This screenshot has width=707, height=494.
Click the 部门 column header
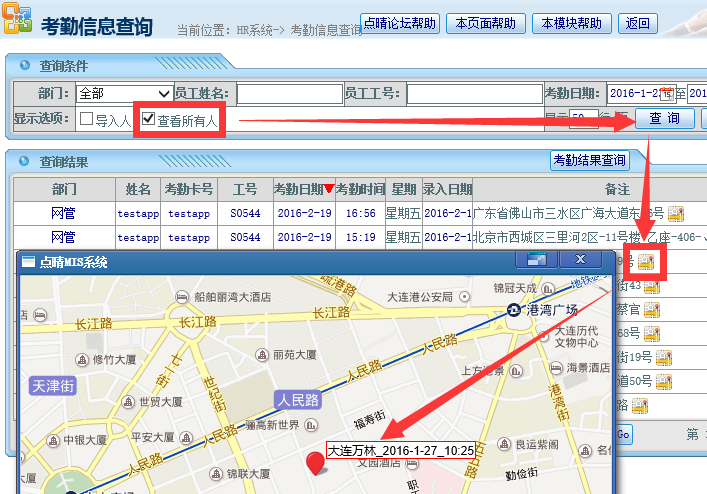[64, 189]
